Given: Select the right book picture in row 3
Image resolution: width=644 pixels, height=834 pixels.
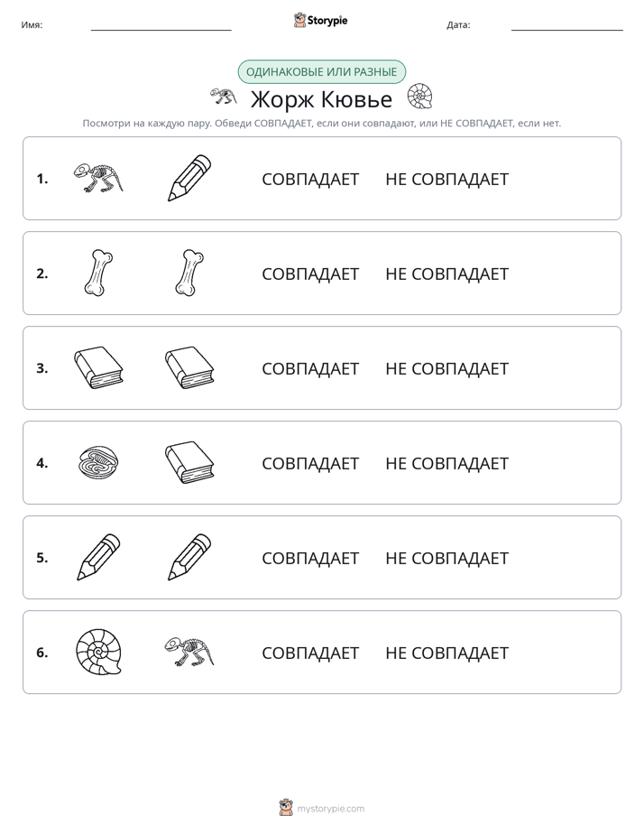Looking at the screenshot, I should (x=189, y=367).
